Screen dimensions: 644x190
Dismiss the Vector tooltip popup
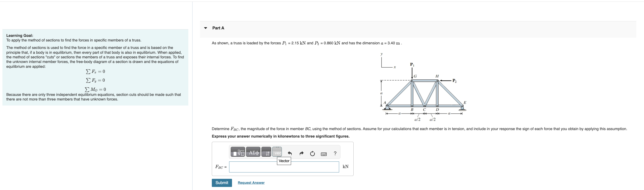click(x=284, y=161)
